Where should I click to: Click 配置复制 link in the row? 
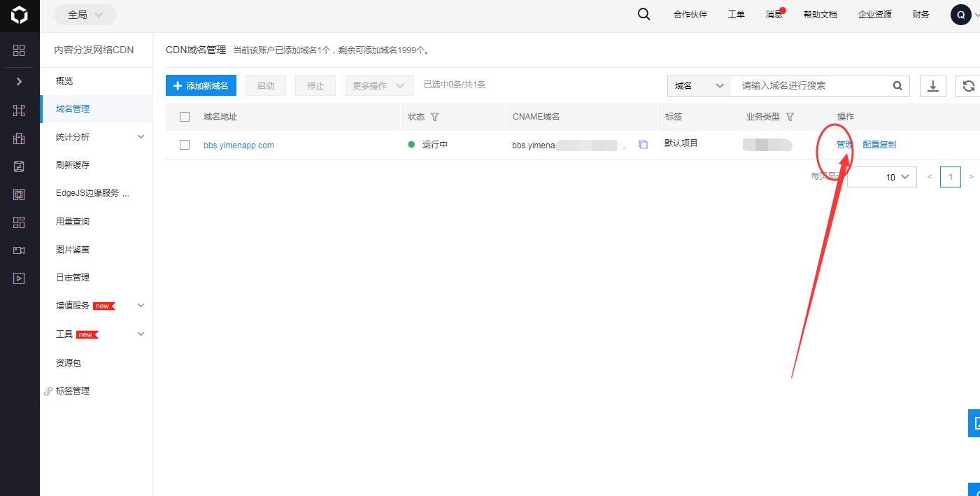pos(879,145)
